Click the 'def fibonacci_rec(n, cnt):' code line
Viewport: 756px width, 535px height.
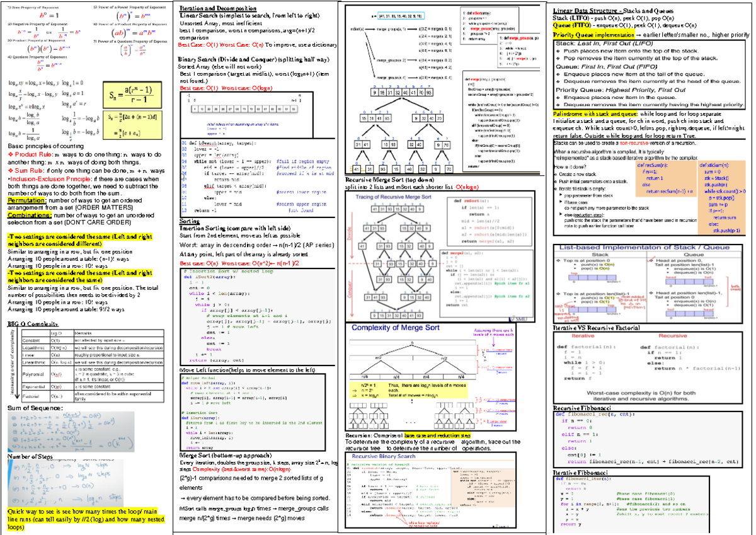595,414
